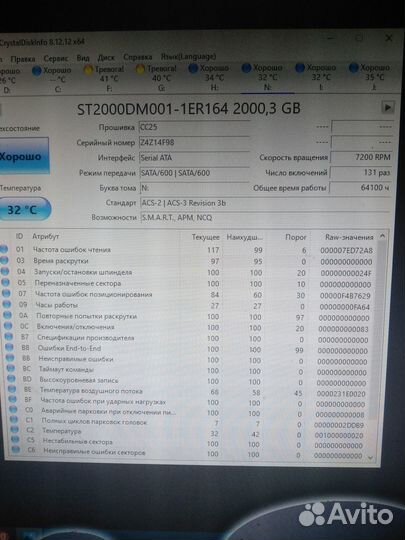Select drive G: with 40 °C warning
The height and width of the screenshot is (540, 405).
(156, 78)
